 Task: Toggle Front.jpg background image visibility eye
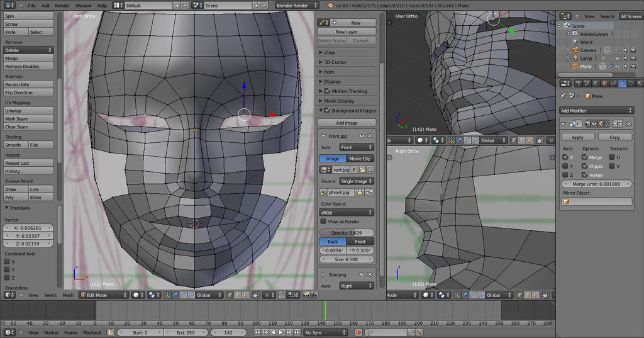[362, 136]
